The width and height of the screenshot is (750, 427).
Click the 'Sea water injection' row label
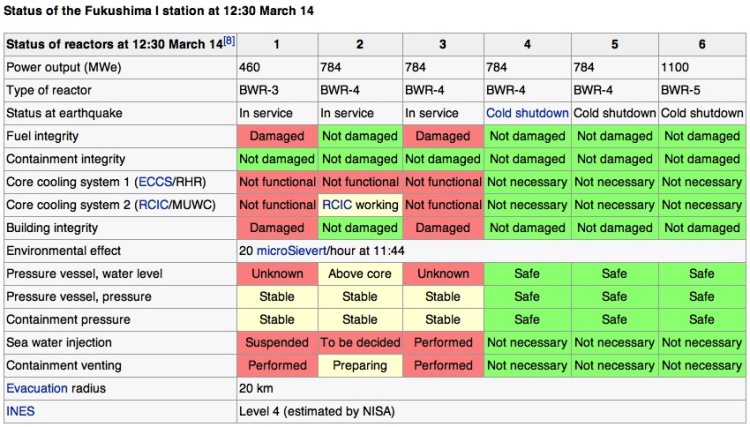click(x=59, y=343)
